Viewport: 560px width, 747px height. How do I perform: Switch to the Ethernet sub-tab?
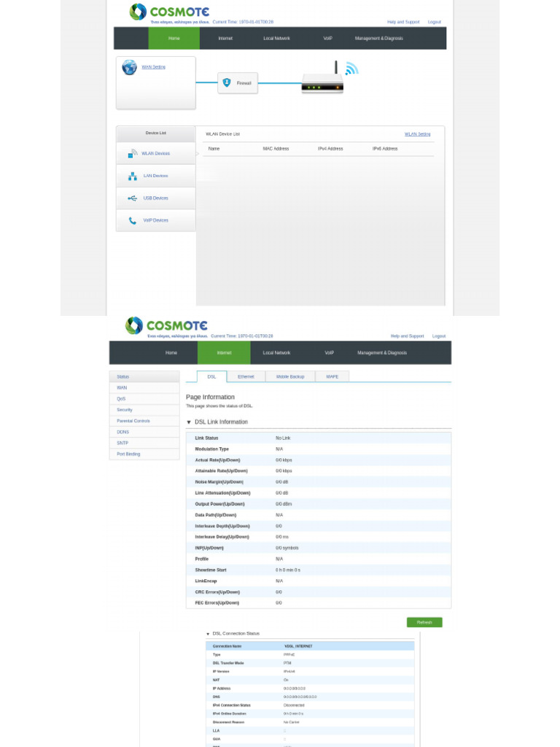point(246,376)
